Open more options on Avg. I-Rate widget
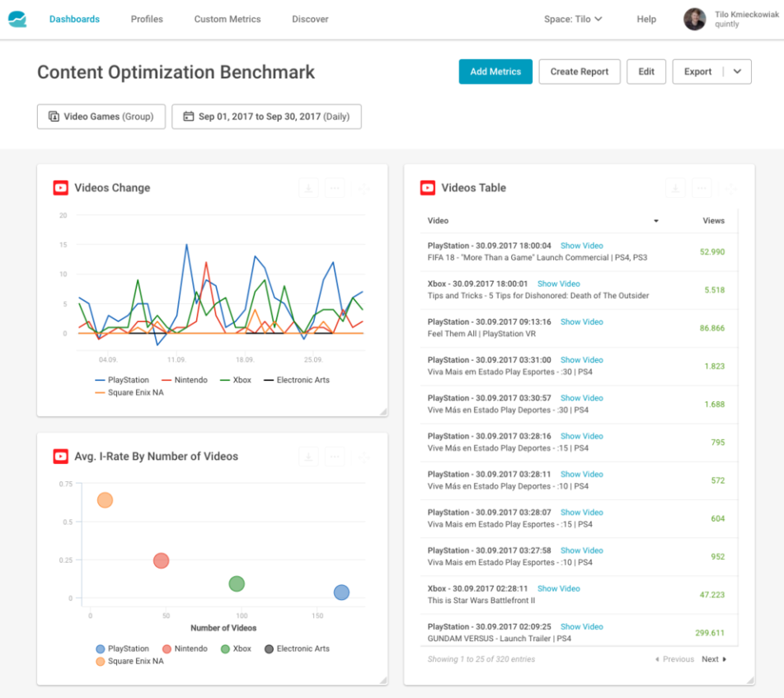 (x=335, y=457)
